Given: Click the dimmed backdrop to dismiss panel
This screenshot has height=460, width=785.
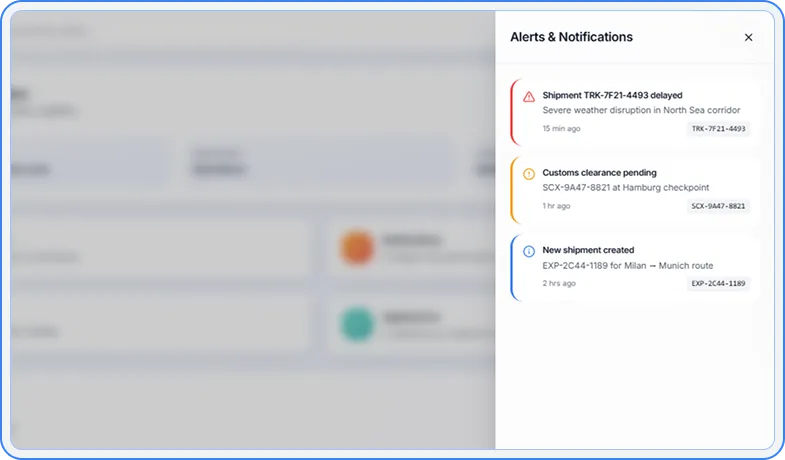Looking at the screenshot, I should [200, 400].
